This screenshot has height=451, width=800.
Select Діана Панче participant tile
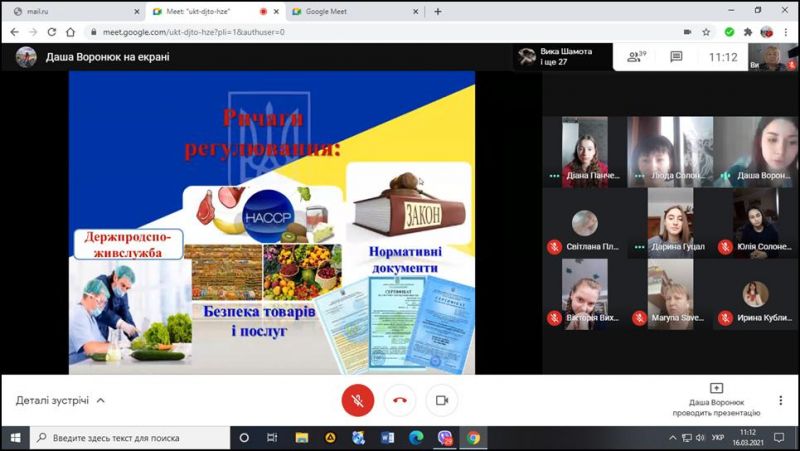[585, 152]
